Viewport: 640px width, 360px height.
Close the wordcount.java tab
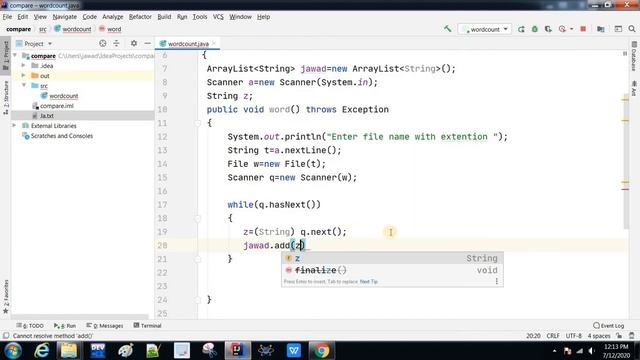coord(214,43)
